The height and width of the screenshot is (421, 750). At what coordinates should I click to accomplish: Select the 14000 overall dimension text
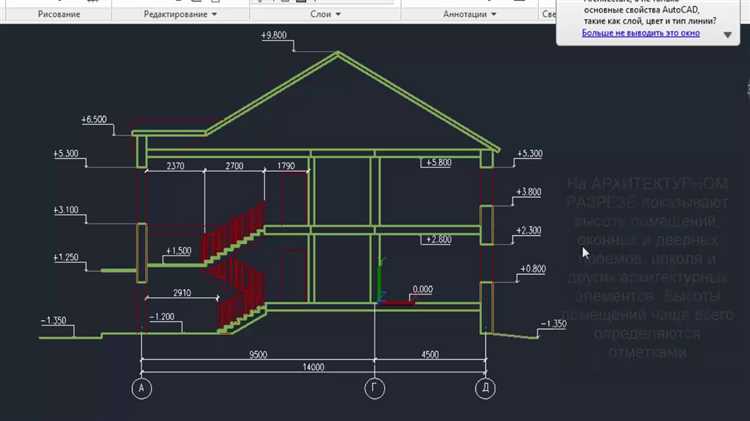click(313, 367)
